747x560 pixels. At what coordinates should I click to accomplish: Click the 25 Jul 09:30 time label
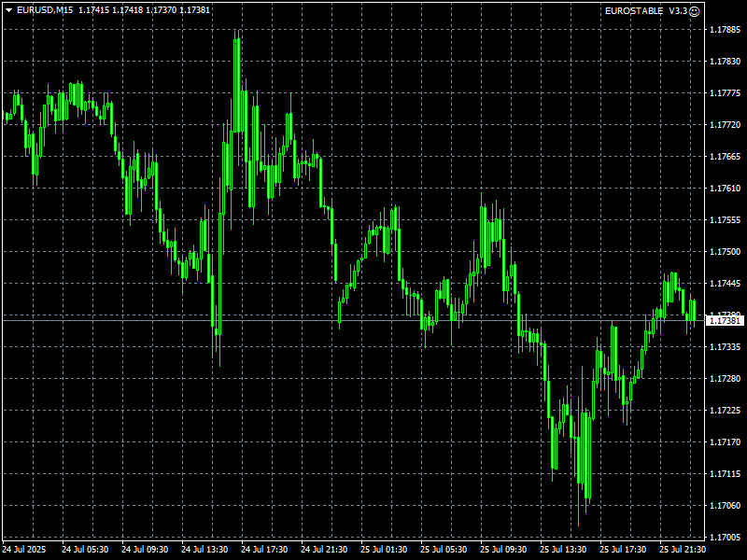(503, 550)
